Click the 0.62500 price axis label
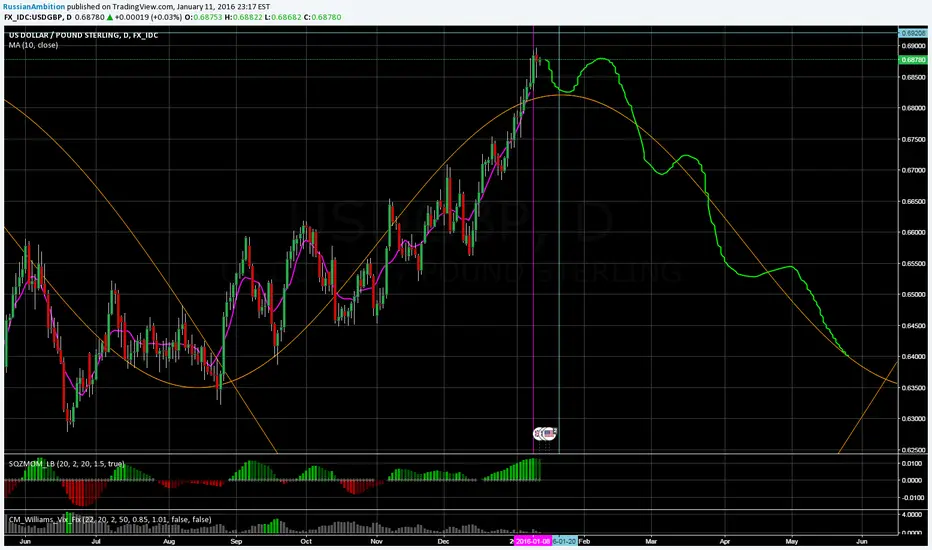 (x=914, y=450)
